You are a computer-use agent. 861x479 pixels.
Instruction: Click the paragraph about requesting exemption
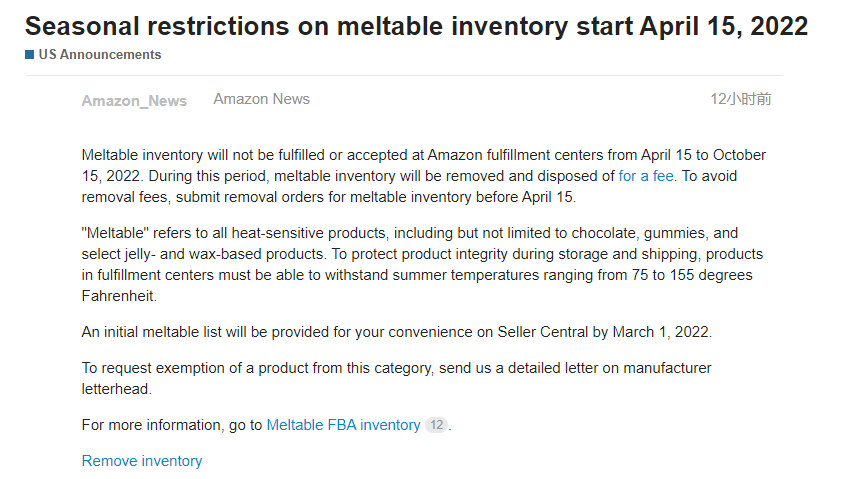point(396,378)
